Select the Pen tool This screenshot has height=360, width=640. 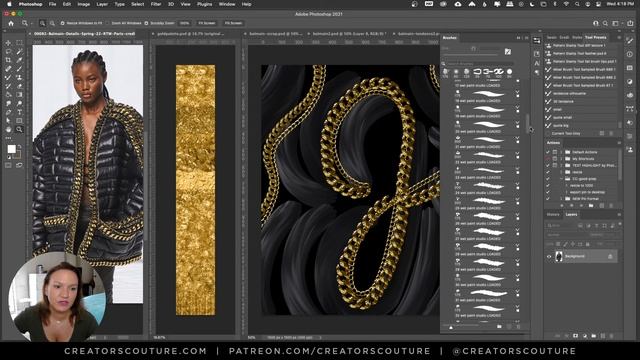pyautogui.click(x=8, y=112)
